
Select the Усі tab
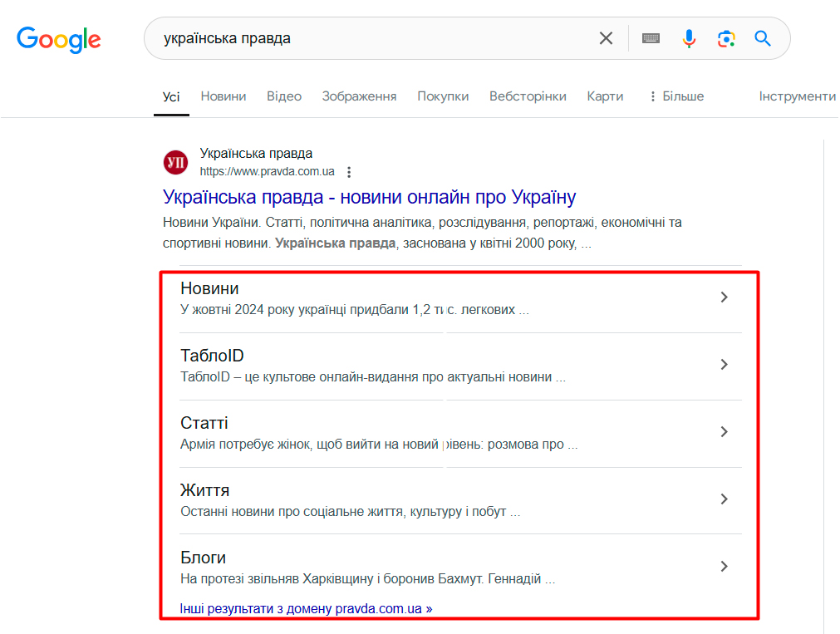[171, 97]
